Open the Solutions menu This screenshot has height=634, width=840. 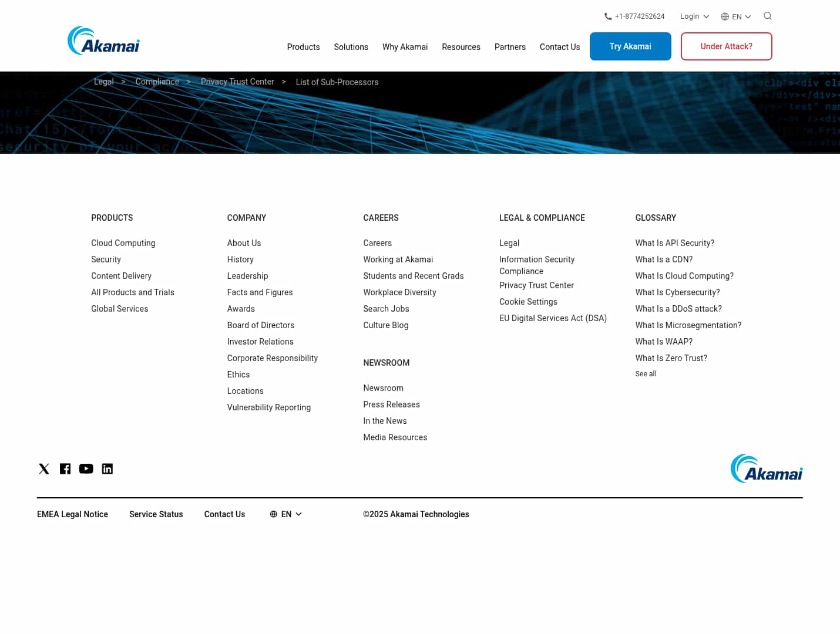351,47
